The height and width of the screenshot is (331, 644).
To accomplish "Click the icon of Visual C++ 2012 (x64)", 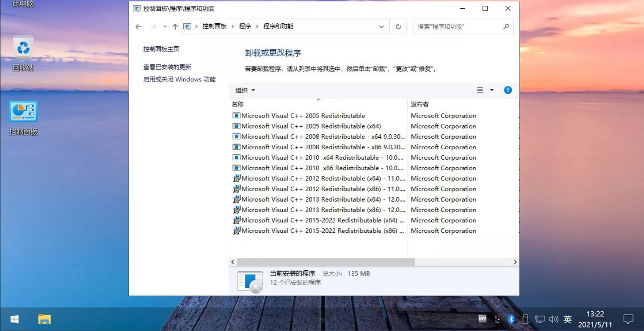I will coord(237,178).
